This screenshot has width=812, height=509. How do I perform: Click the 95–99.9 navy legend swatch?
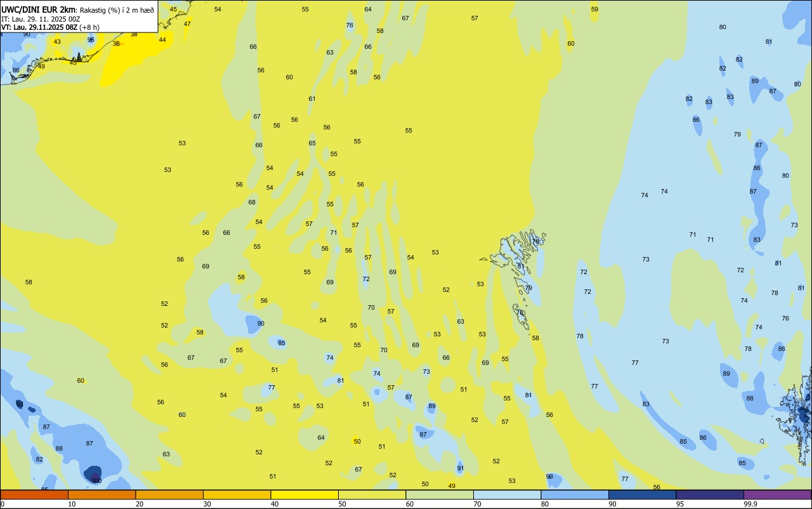tap(710, 494)
